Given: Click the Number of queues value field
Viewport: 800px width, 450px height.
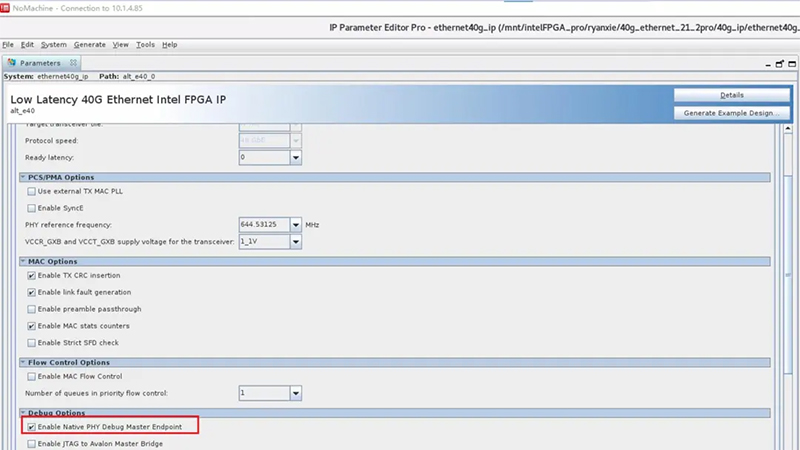Looking at the screenshot, I should coord(264,393).
